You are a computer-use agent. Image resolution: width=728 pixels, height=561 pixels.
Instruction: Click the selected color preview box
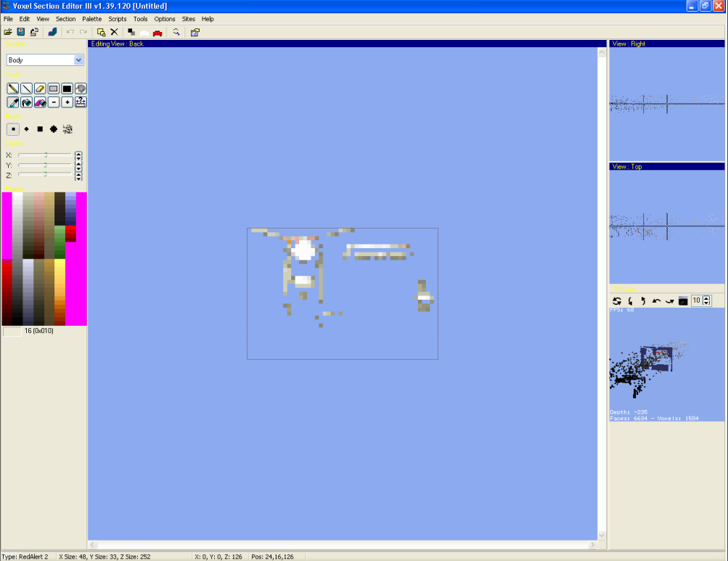(x=12, y=331)
